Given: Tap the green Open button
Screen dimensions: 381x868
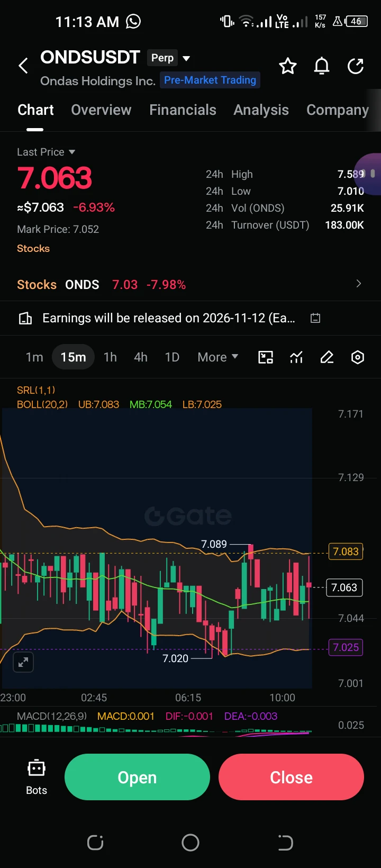Looking at the screenshot, I should (x=137, y=777).
